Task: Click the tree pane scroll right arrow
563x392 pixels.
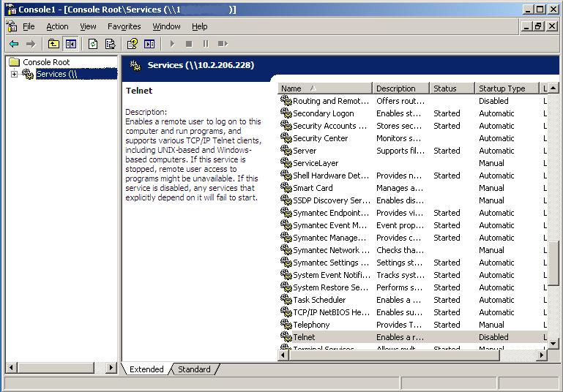Action: [x=111, y=367]
